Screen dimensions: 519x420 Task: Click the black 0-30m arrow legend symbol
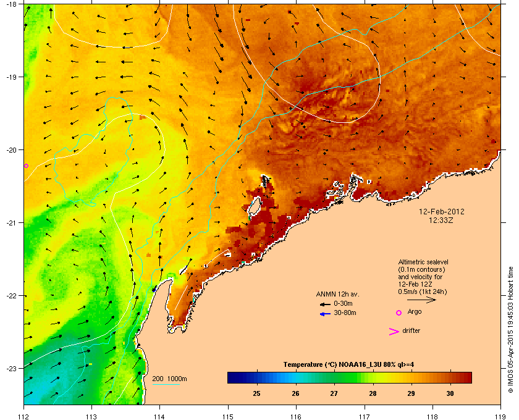click(x=325, y=304)
